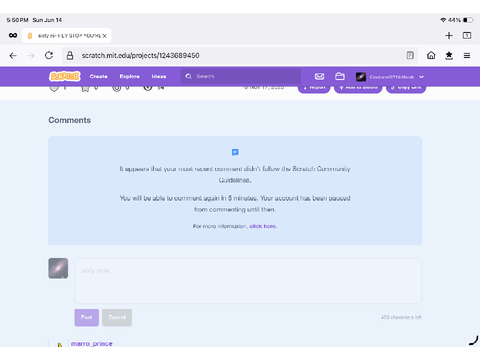Image resolution: width=480 pixels, height=360 pixels.
Task: Open the browser home icon
Action: [x=431, y=55]
